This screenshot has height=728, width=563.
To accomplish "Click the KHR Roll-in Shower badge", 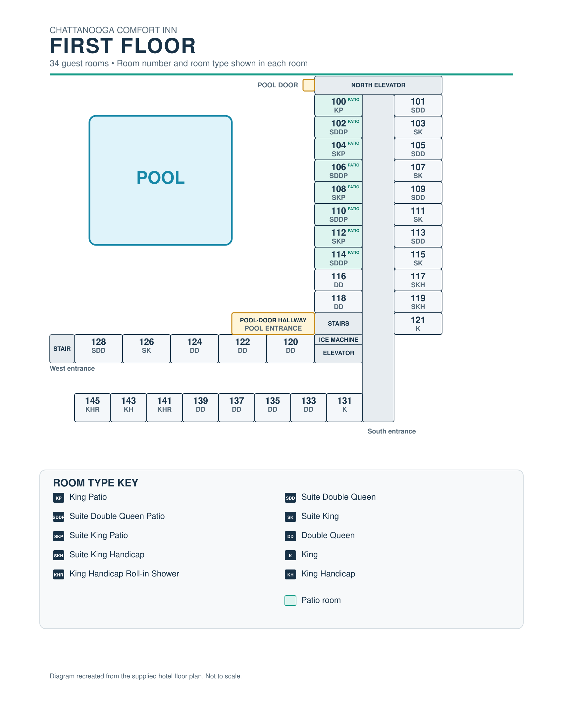I will [x=59, y=574].
